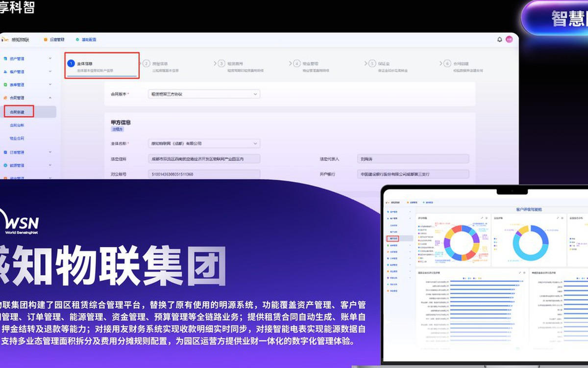Click the blue and cyan donut chart on the laptop
This screenshot has width=588, height=368.
(530, 243)
